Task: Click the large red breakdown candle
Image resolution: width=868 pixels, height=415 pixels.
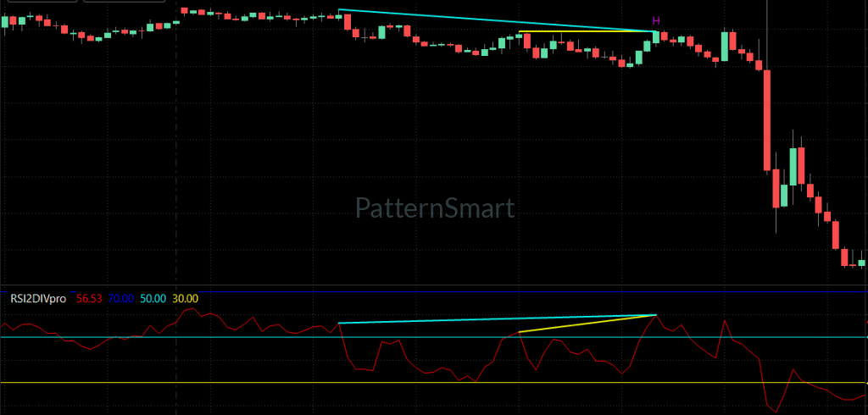Action: coord(766,119)
